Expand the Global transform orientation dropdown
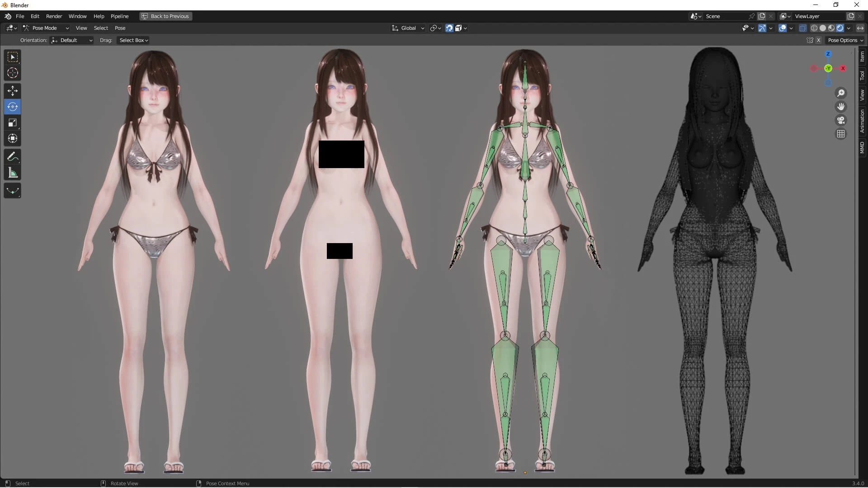 408,28
